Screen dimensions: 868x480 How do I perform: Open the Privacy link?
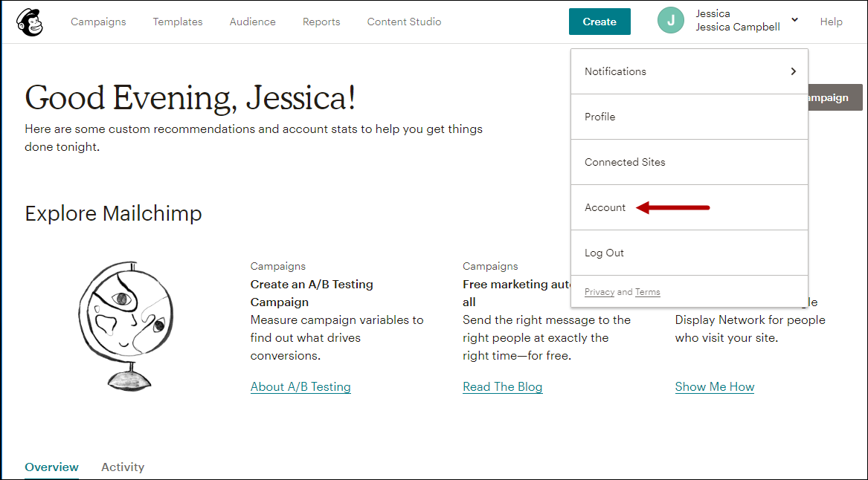[599, 292]
